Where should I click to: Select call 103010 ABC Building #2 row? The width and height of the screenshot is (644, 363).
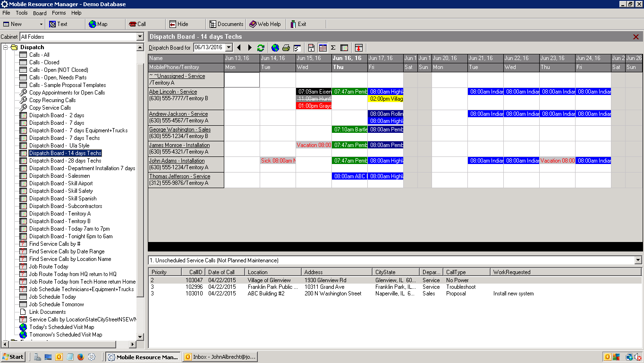click(x=395, y=294)
